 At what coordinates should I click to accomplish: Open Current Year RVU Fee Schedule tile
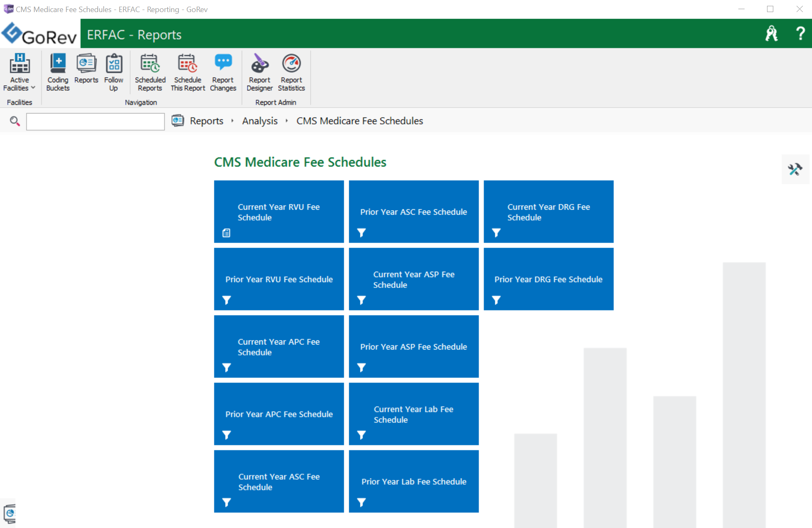279,211
